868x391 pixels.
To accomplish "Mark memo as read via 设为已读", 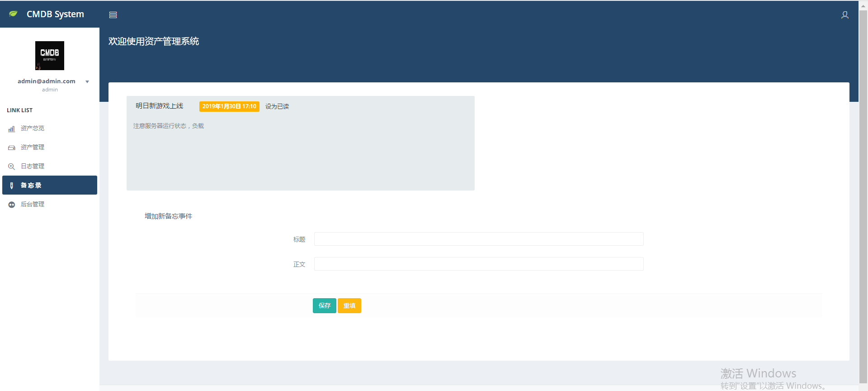I will (x=277, y=106).
